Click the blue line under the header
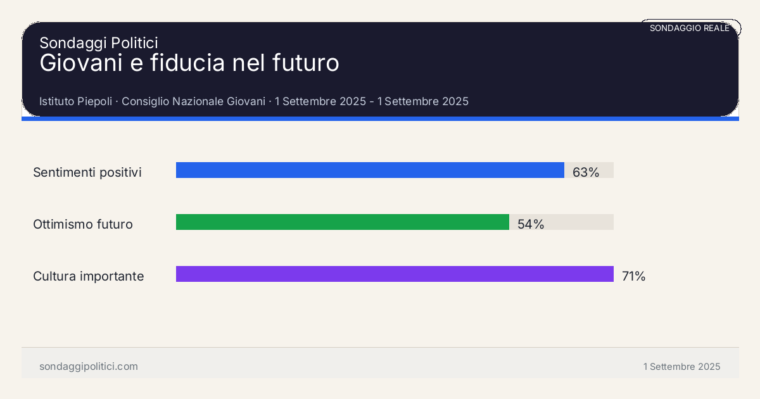 tap(380, 119)
